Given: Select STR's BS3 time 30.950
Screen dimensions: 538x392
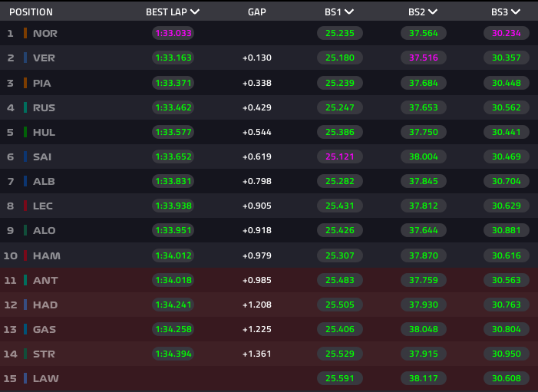Looking at the screenshot, I should pos(506,354).
